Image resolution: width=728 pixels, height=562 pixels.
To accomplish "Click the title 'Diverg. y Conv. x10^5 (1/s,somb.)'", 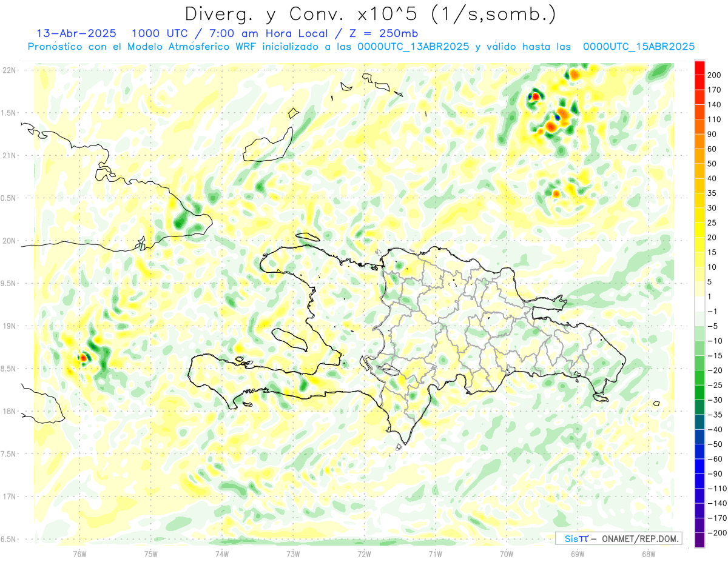I will tap(370, 14).
